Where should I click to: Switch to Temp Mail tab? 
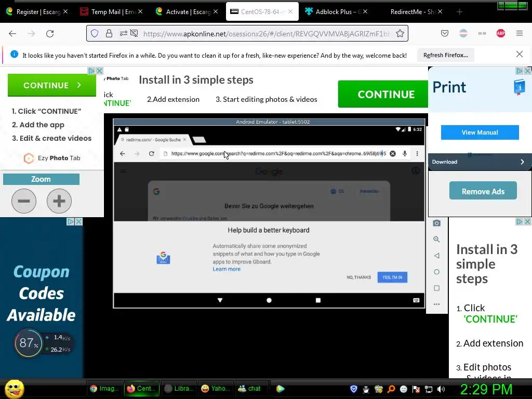pyautogui.click(x=111, y=11)
